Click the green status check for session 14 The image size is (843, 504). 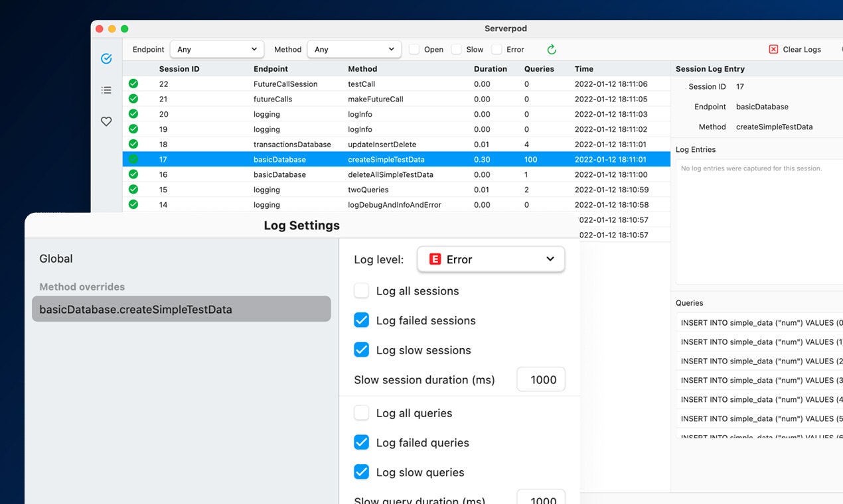pyautogui.click(x=133, y=204)
